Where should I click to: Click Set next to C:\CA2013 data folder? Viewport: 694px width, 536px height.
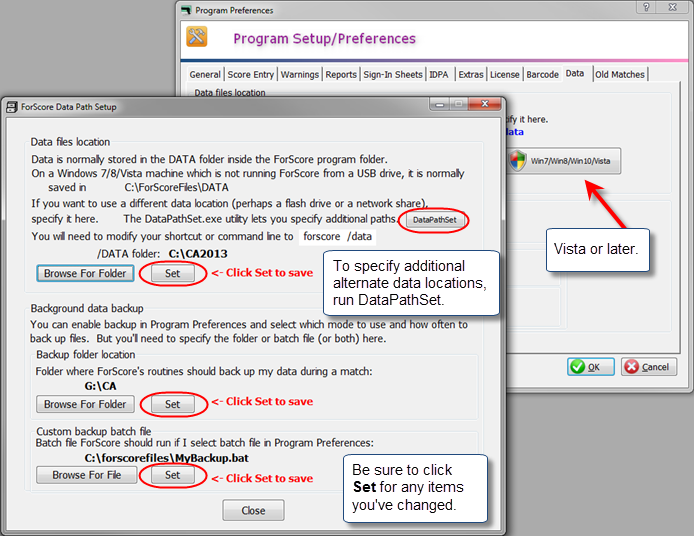[173, 274]
